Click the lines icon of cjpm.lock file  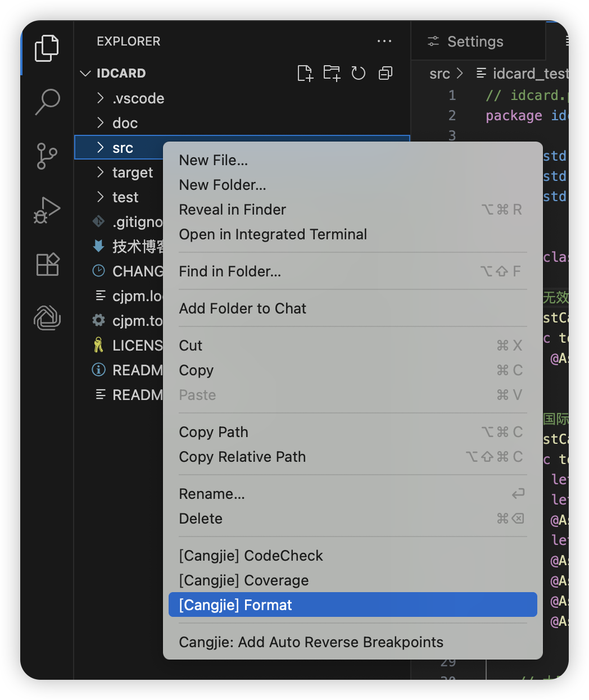point(101,296)
